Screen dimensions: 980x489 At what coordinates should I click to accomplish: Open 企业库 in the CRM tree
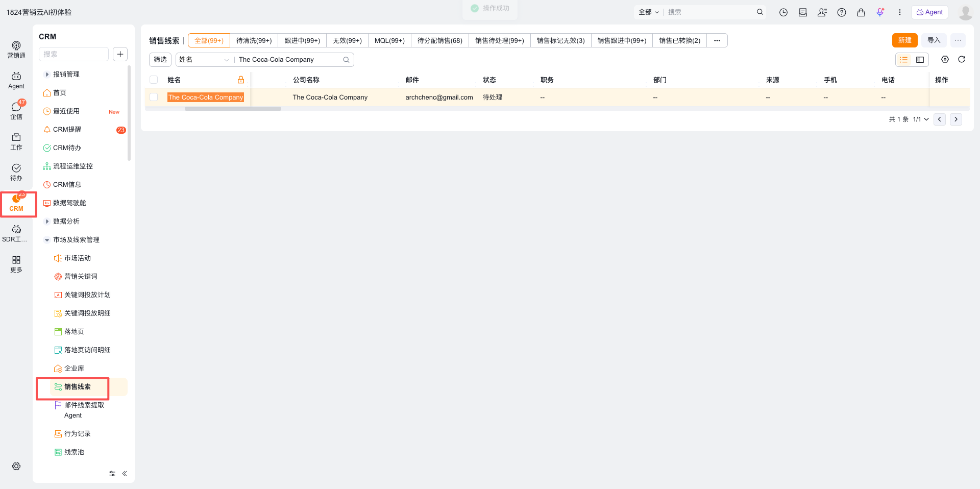(x=74, y=369)
